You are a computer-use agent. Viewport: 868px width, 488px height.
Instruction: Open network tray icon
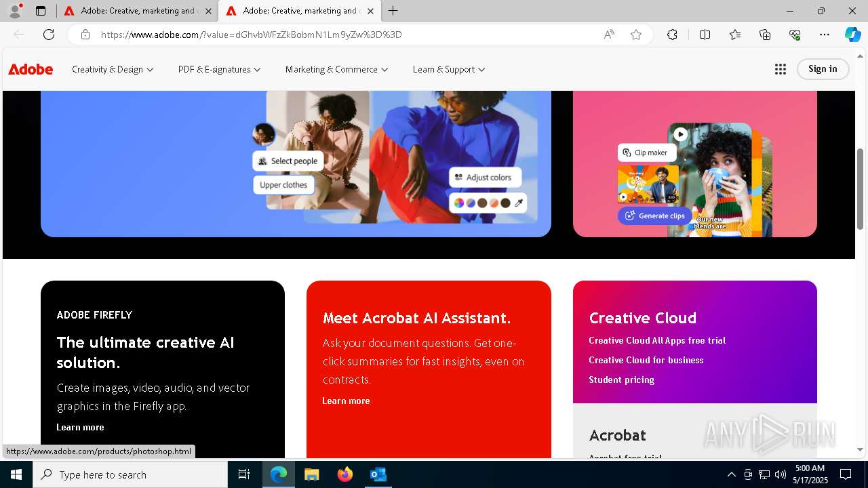[764, 474]
